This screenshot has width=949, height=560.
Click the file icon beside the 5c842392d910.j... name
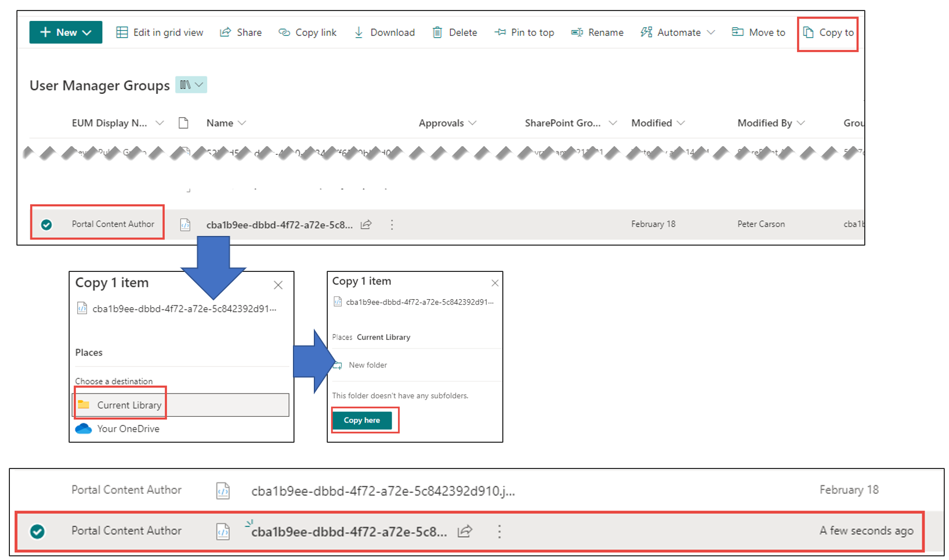pos(223,491)
